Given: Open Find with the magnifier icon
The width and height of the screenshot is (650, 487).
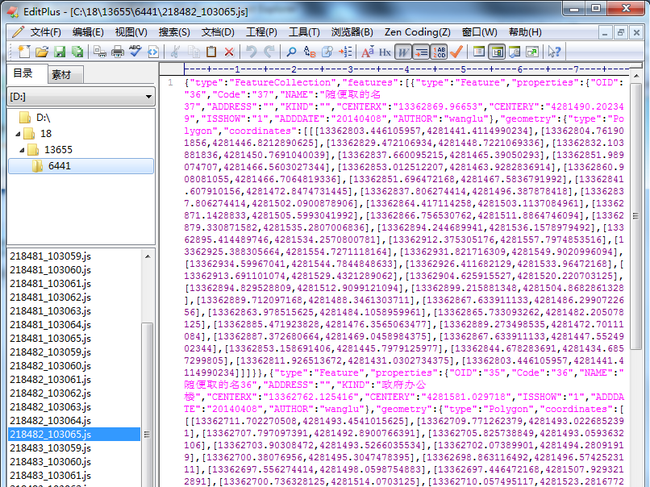Looking at the screenshot, I should point(291,52).
